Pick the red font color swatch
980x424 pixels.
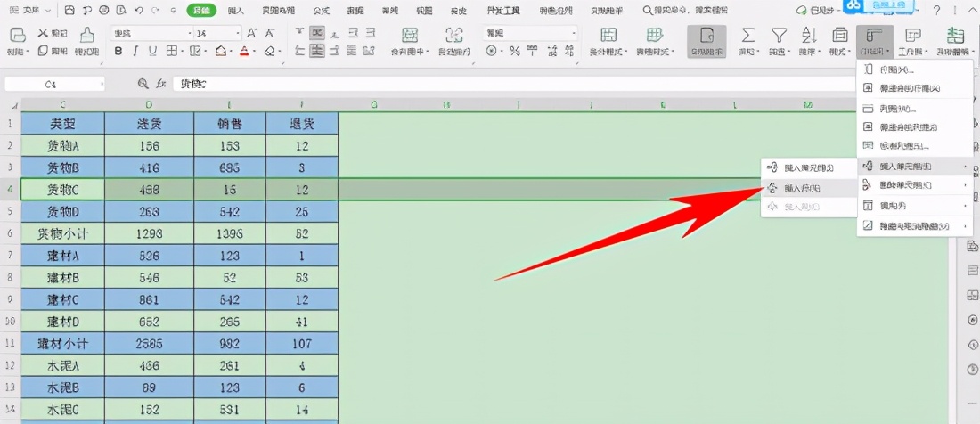(x=244, y=51)
